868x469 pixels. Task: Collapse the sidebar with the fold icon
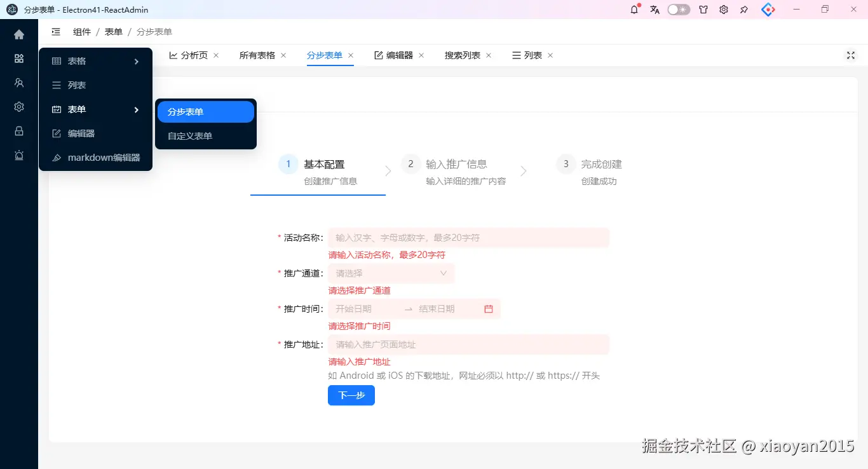point(56,32)
